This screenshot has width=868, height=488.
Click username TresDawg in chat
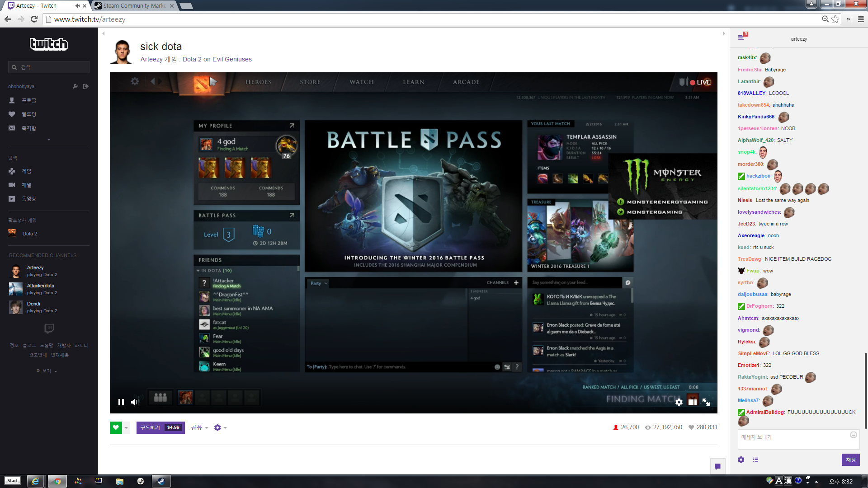[x=749, y=259]
